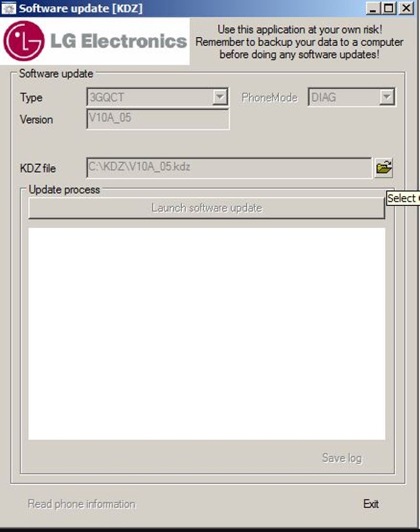Maximize the Software update window
This screenshot has height=532, width=420.
tap(389, 8)
